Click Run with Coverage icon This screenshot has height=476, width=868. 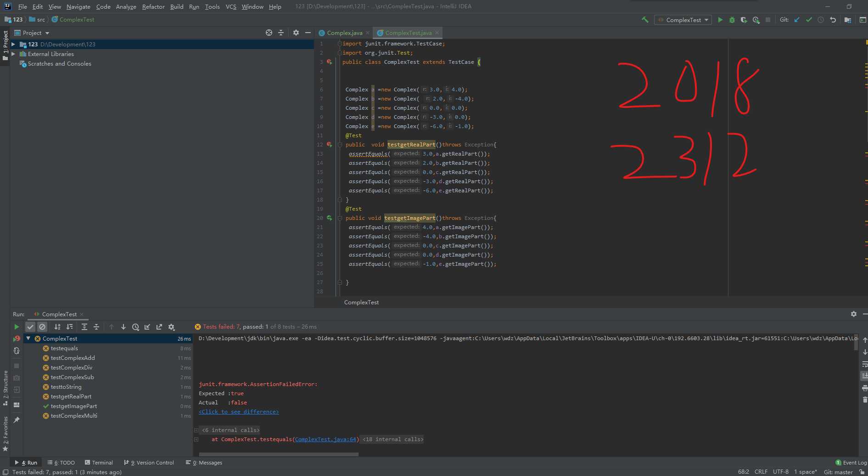point(744,20)
